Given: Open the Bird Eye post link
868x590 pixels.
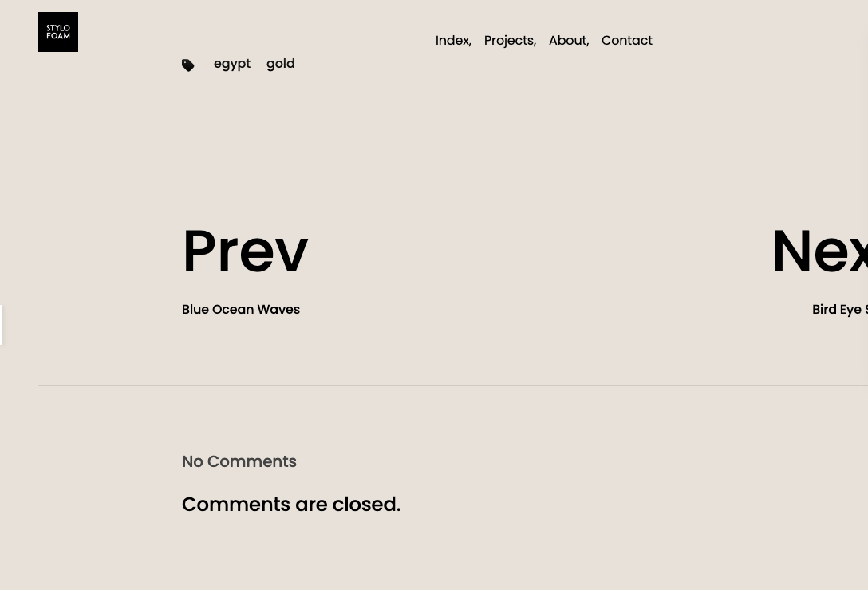Looking at the screenshot, I should (x=839, y=310).
